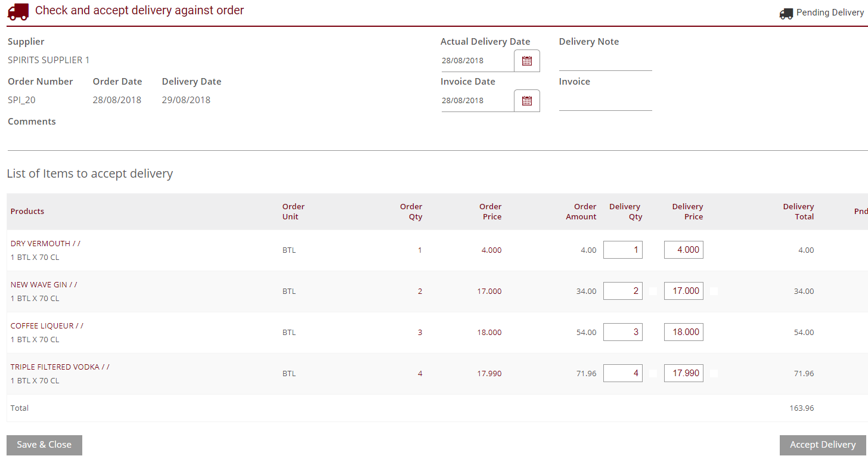Tick the checkbox beside NEW WAVE GIN delivery price
Screen dimensions: 868x462
pyautogui.click(x=714, y=291)
